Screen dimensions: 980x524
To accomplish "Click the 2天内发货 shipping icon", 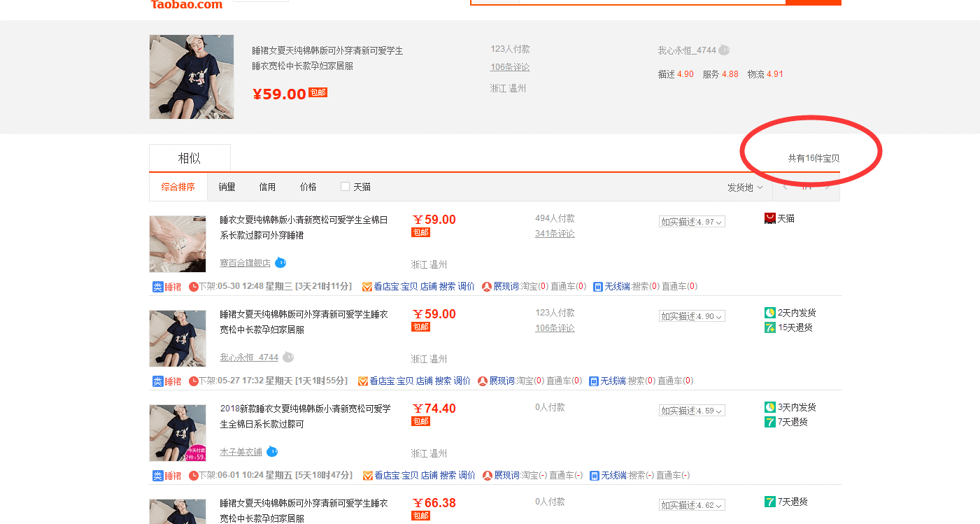I will [x=770, y=313].
